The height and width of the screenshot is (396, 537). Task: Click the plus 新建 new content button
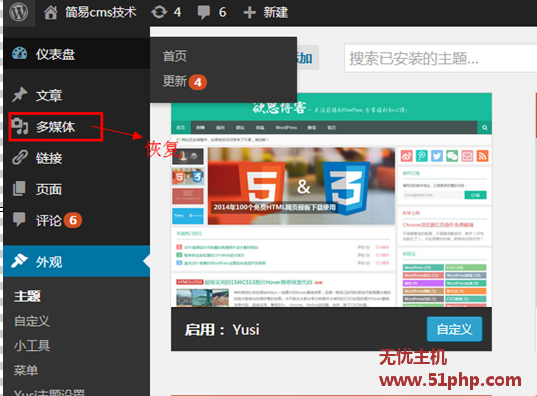(266, 12)
